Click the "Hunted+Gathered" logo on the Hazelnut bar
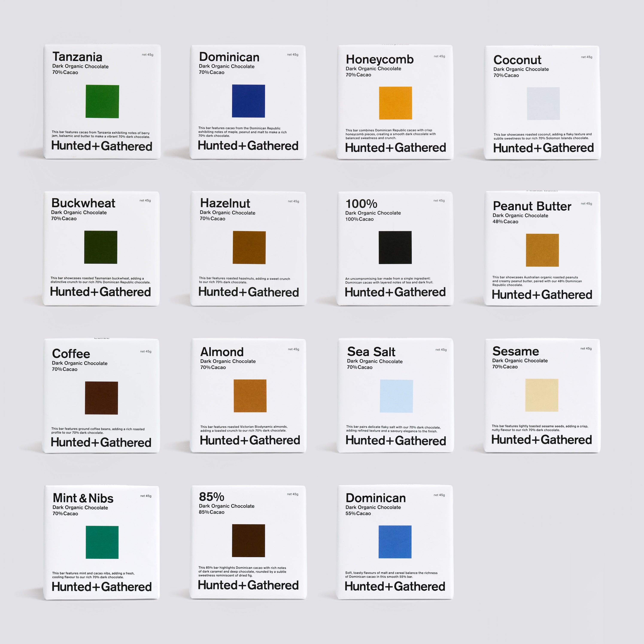644x644 pixels. click(249, 292)
